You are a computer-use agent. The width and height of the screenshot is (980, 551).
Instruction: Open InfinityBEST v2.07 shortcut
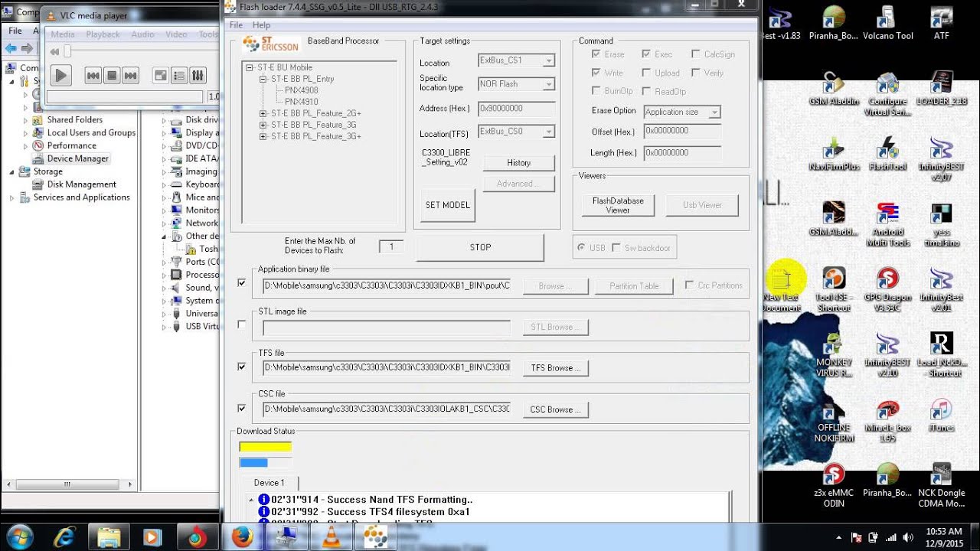click(x=941, y=159)
